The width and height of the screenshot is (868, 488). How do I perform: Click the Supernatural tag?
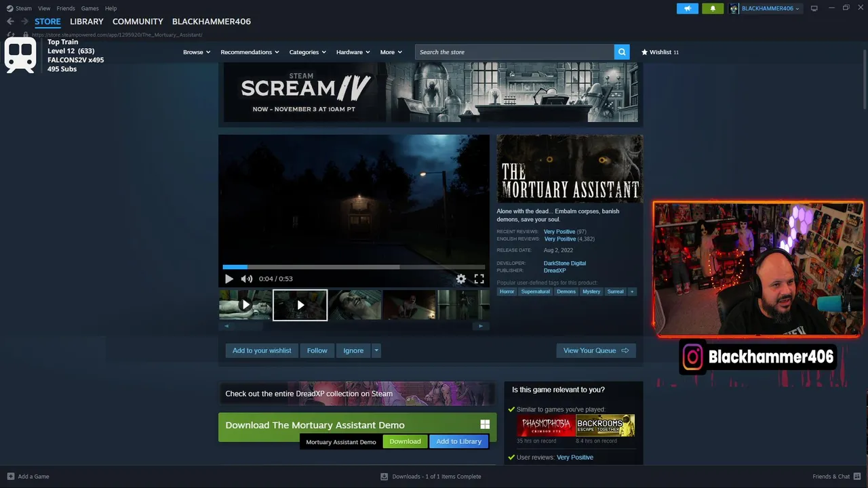(536, 291)
